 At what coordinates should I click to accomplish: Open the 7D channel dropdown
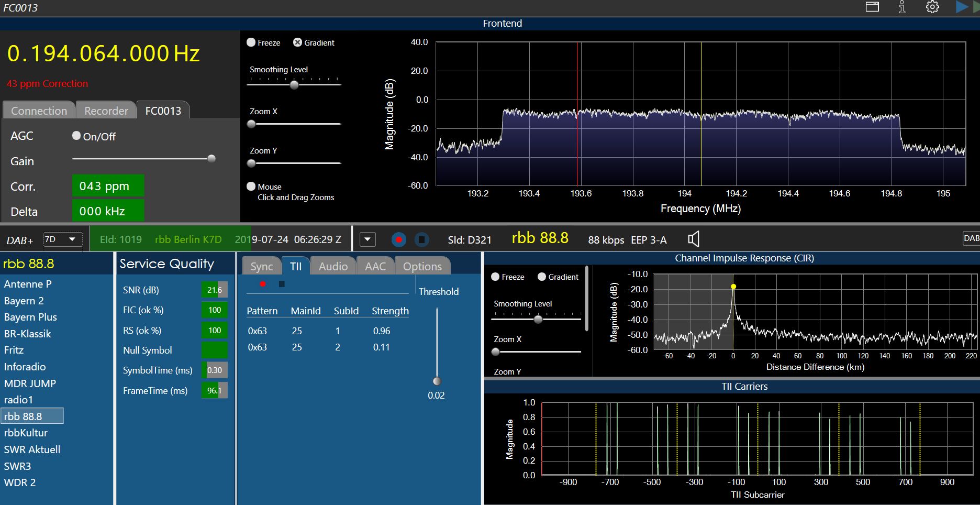tap(62, 239)
